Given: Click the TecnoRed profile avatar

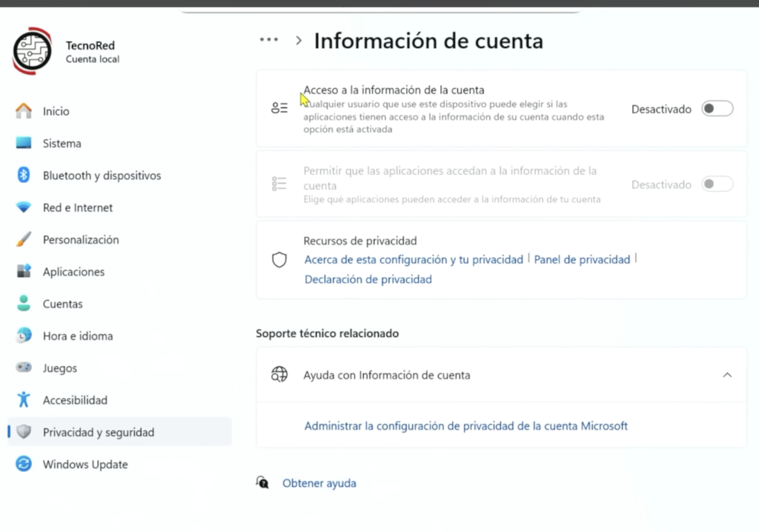Looking at the screenshot, I should click(x=32, y=51).
